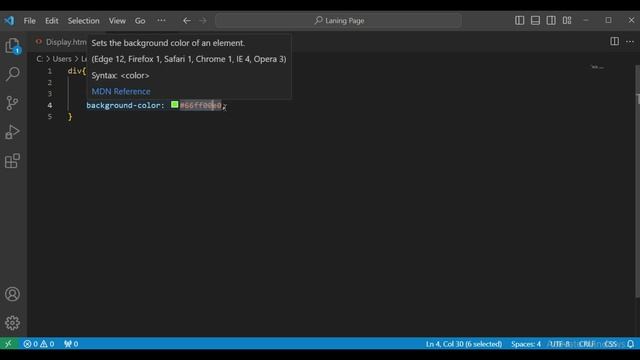
Task: Select the C: breadcrumb segment
Action: 40,59
